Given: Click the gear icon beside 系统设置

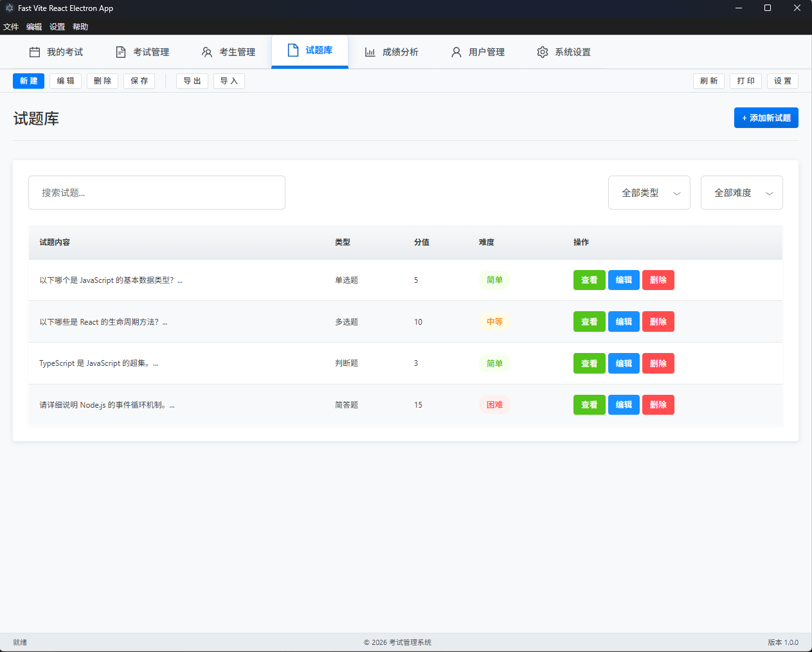Looking at the screenshot, I should click(543, 52).
